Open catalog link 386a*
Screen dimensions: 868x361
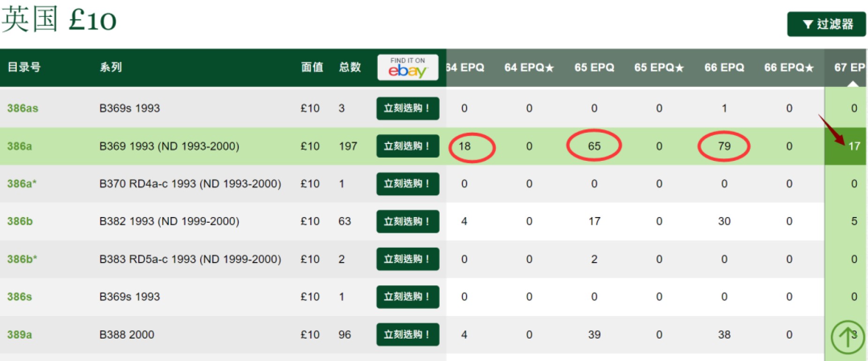[x=22, y=184]
